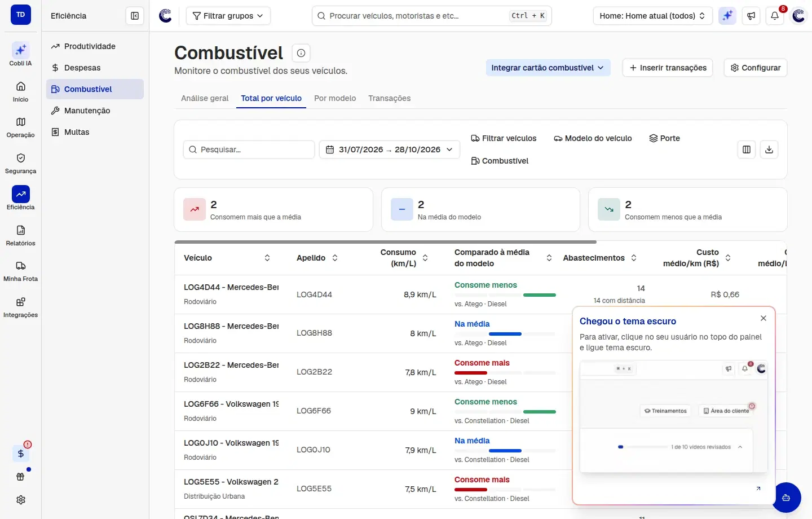Open the gift icon in bottom rail
Image resolution: width=812 pixels, height=519 pixels.
click(x=21, y=477)
